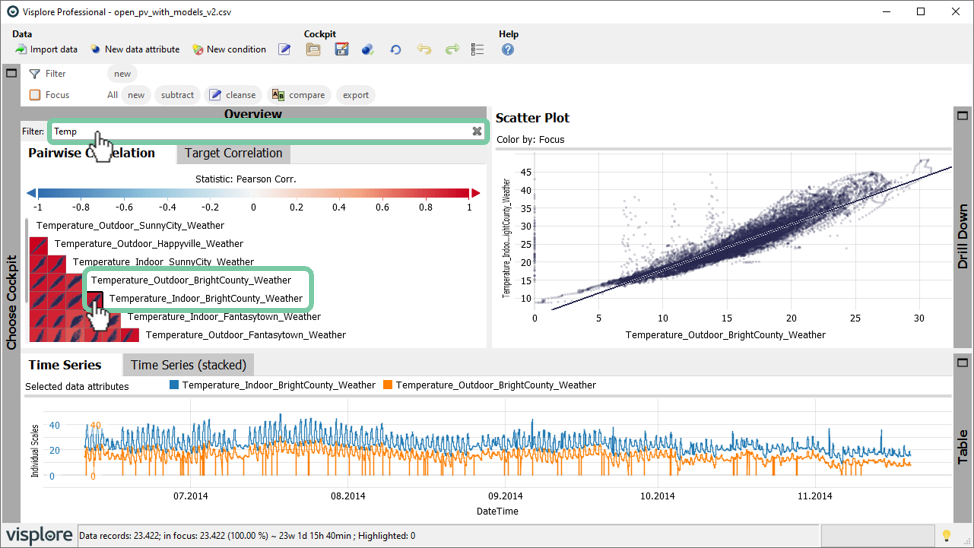This screenshot has width=974, height=548.
Task: Save the cockpit with the disk icon
Action: pyautogui.click(x=342, y=49)
